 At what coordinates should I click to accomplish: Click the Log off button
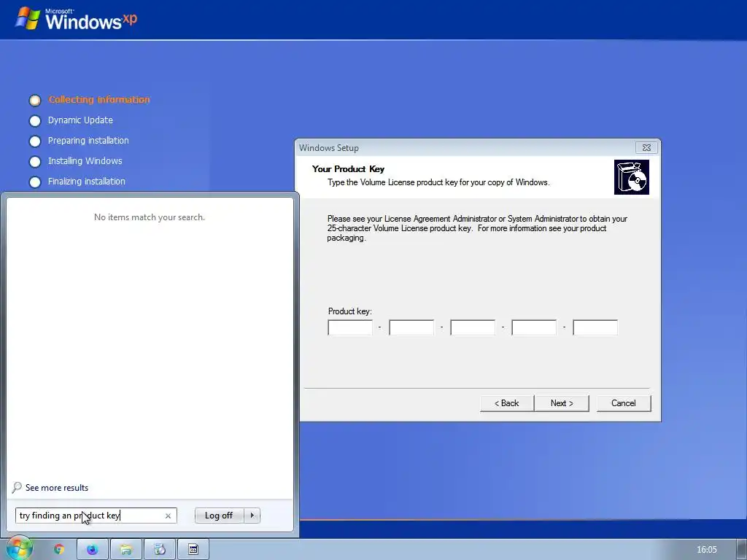pos(219,516)
